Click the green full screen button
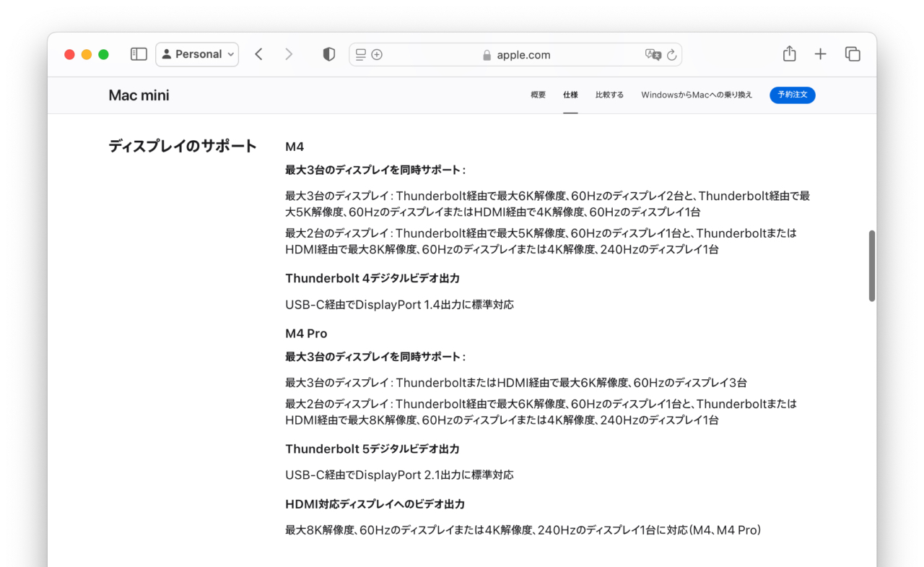The image size is (924, 567). (103, 54)
